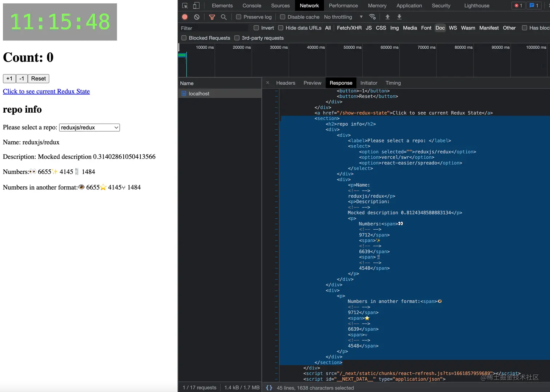
Task: Filter requests by Other
Action: coord(509,28)
